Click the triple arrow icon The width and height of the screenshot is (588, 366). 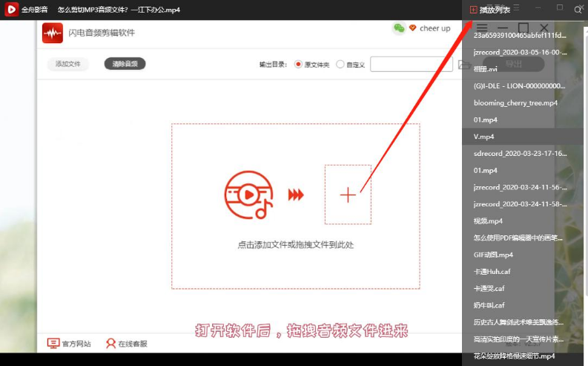pyautogui.click(x=296, y=195)
